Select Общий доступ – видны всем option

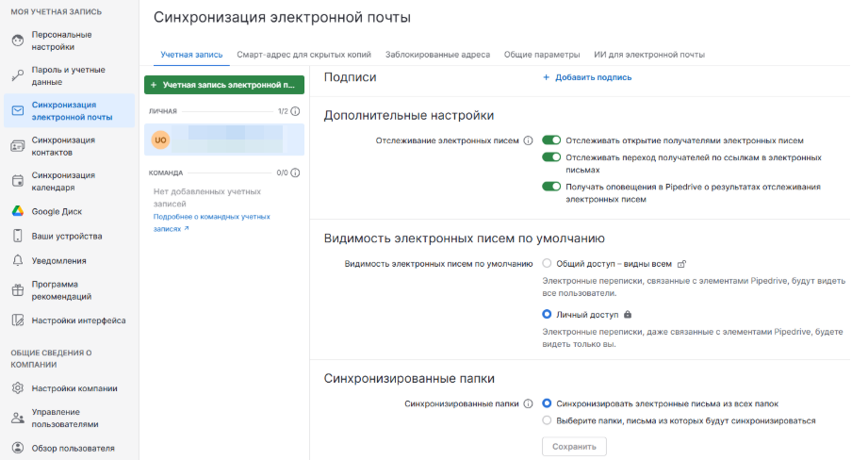547,264
